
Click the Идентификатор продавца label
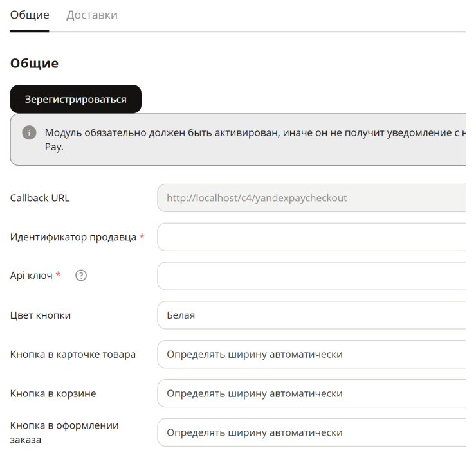coord(73,237)
